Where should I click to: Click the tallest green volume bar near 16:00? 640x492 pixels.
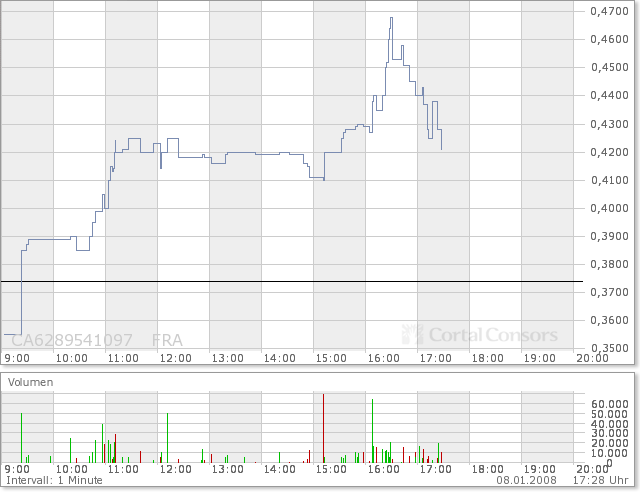[372, 431]
